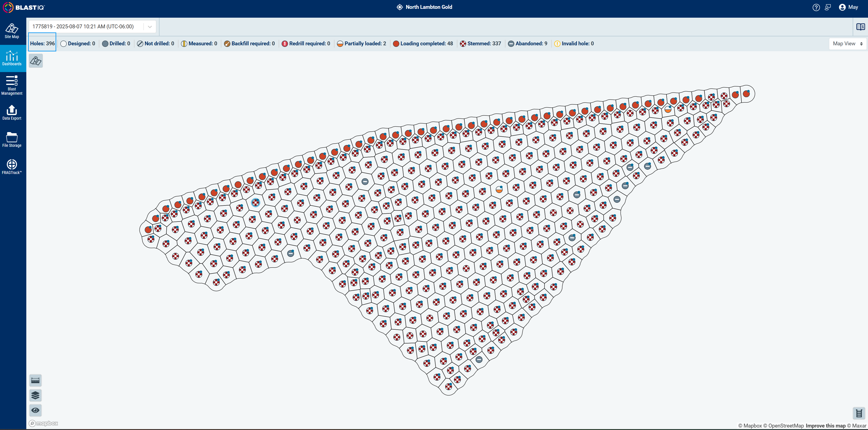Filter by Abandoned: 9 status
The height and width of the screenshot is (430, 868).
(x=528, y=43)
